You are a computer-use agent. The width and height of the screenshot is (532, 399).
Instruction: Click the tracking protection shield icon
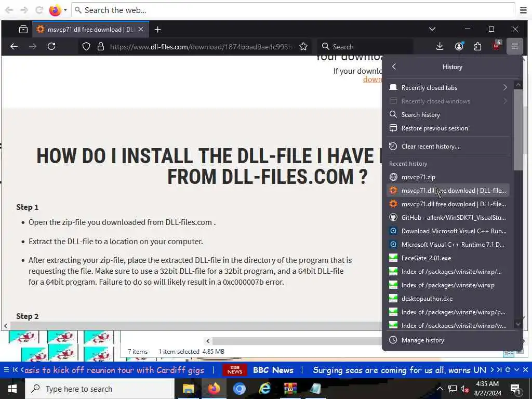point(86,46)
